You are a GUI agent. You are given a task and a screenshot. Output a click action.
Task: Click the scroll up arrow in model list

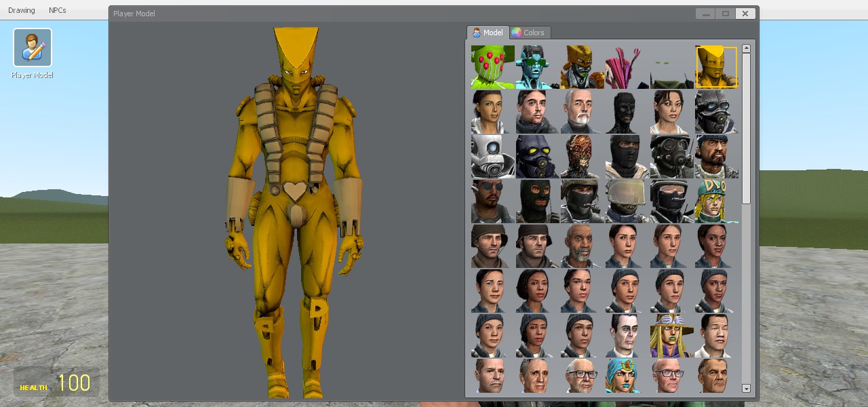click(x=746, y=49)
